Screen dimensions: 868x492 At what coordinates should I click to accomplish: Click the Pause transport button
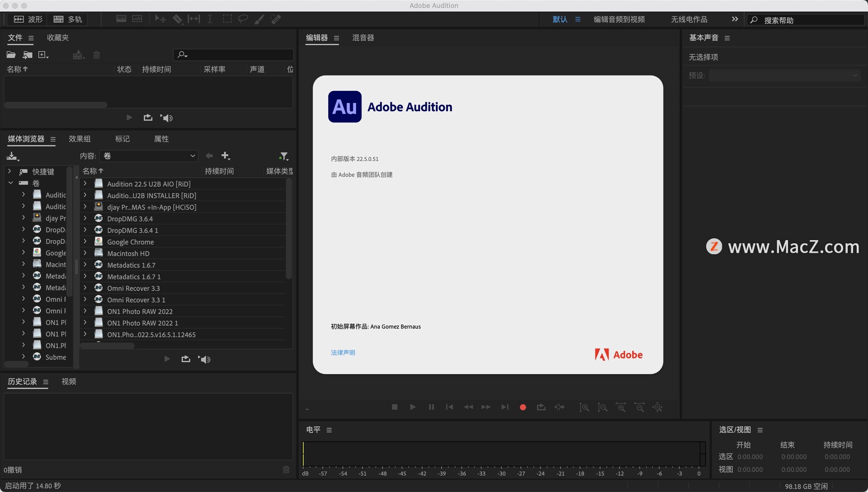(x=431, y=407)
